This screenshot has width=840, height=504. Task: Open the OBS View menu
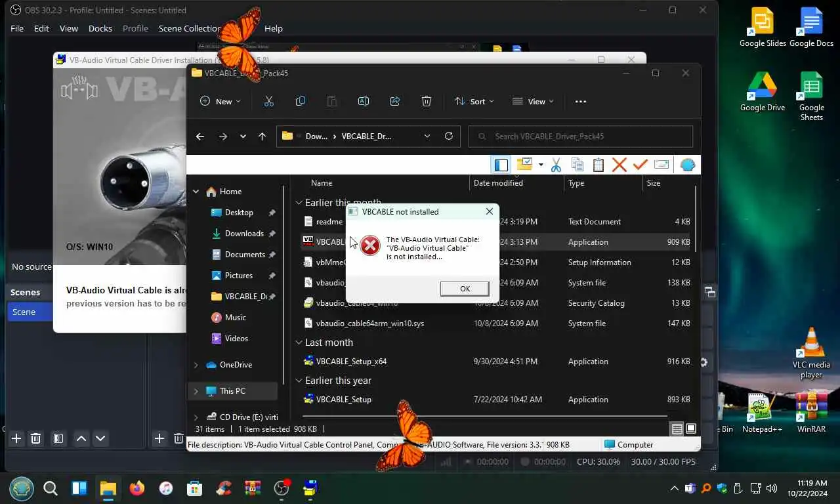[69, 28]
